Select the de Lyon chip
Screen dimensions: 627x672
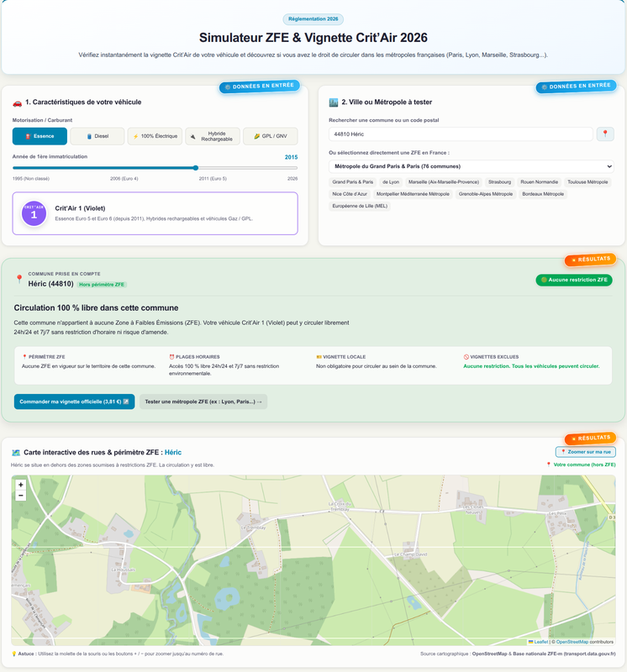[391, 182]
